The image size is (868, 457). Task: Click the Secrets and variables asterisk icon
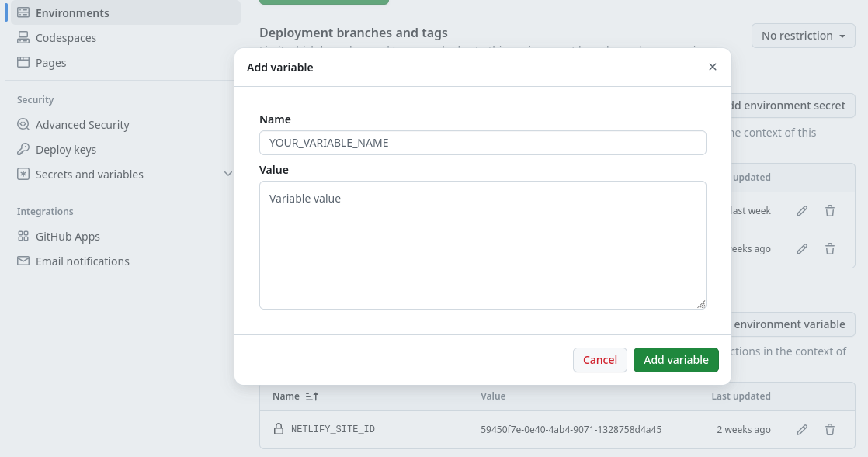click(x=23, y=174)
